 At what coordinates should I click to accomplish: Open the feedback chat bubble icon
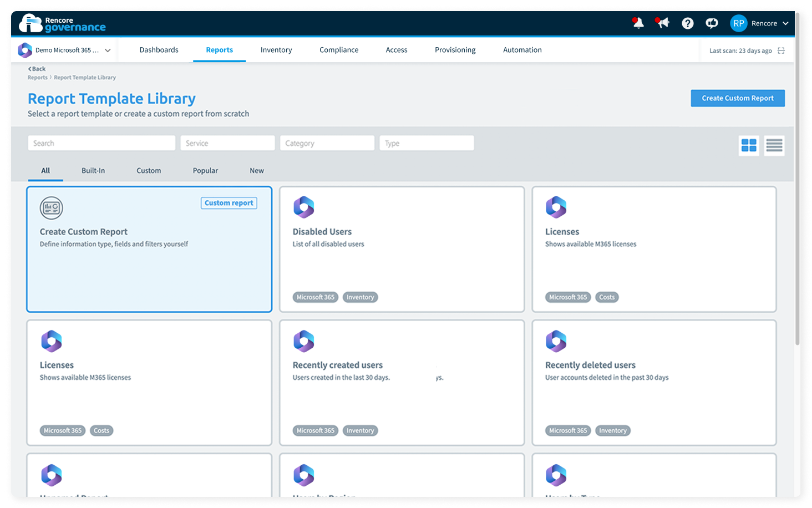click(x=712, y=23)
